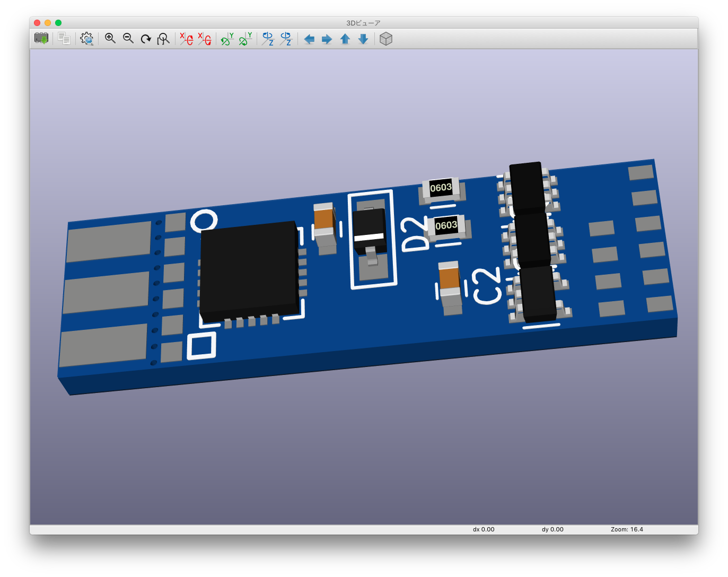Image resolution: width=728 pixels, height=577 pixels.
Task: Click the large black square IC chip
Action: tap(248, 271)
